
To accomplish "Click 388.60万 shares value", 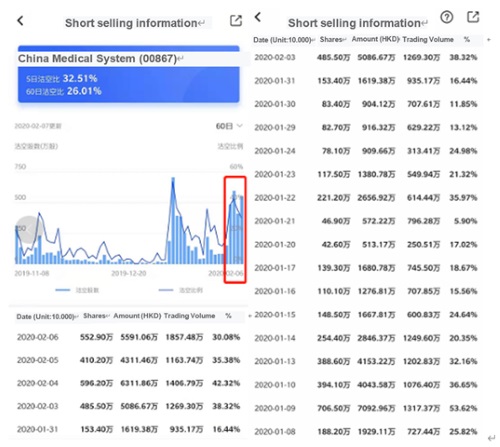I will pos(334,361).
